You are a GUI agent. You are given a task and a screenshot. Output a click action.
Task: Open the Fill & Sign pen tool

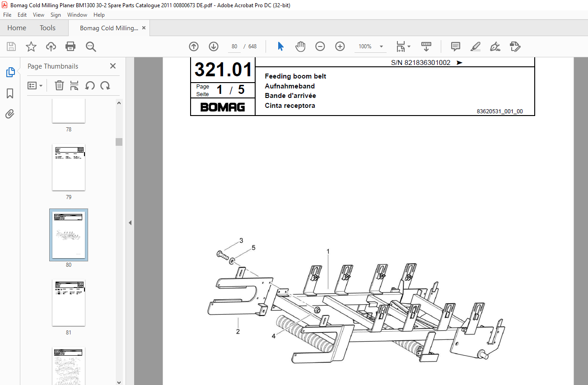(x=495, y=46)
